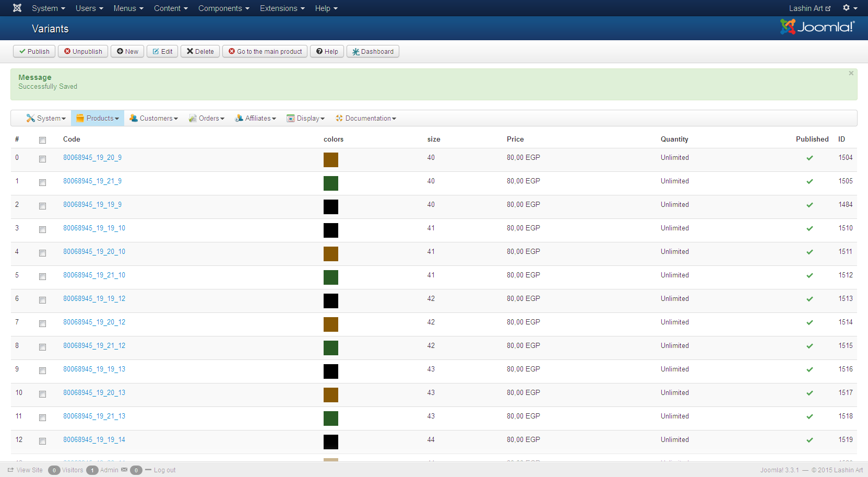The height and width of the screenshot is (477, 868).
Task: Open the Content menu
Action: 171,8
